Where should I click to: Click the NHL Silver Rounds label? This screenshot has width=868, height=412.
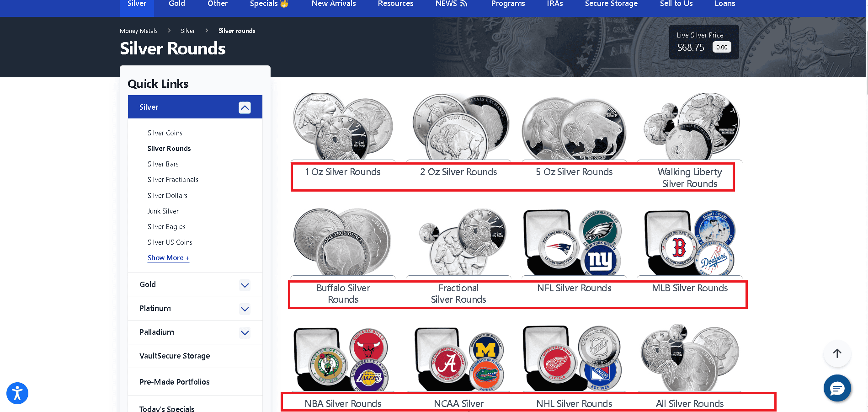pyautogui.click(x=574, y=404)
